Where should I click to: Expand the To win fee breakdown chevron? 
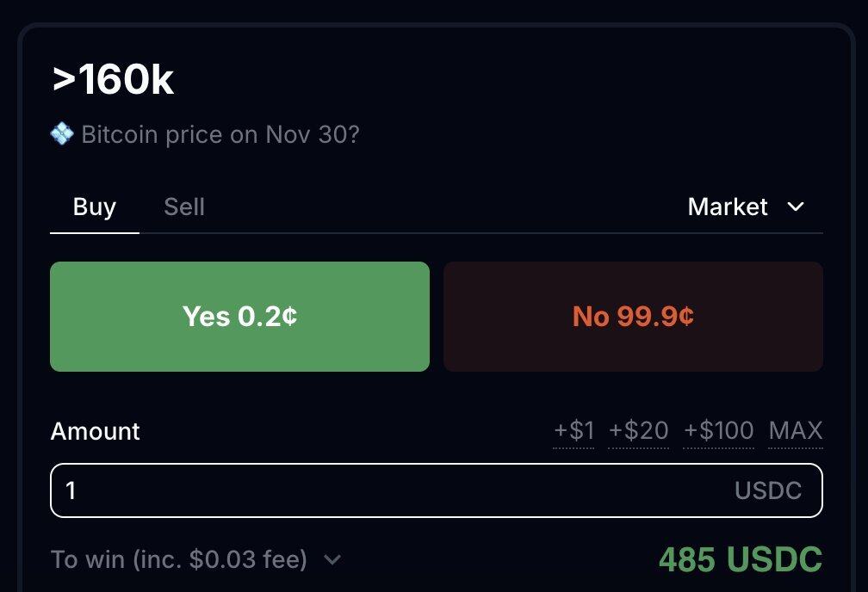(332, 560)
